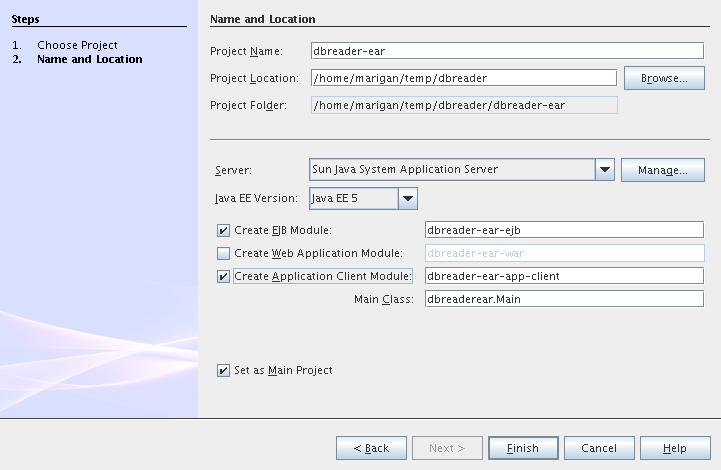Expand the Java EE Version dropdown
This screenshot has width=721, height=470.
pos(407,199)
